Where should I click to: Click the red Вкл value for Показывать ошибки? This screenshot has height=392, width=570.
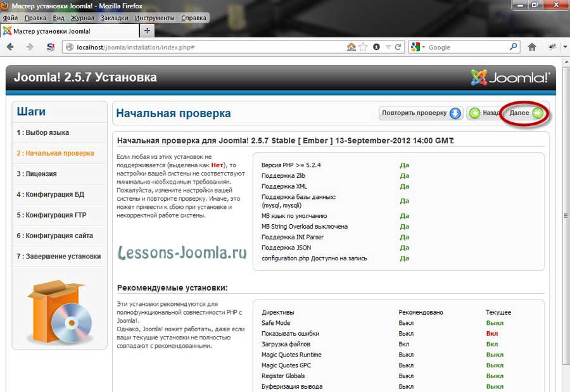pyautogui.click(x=492, y=334)
